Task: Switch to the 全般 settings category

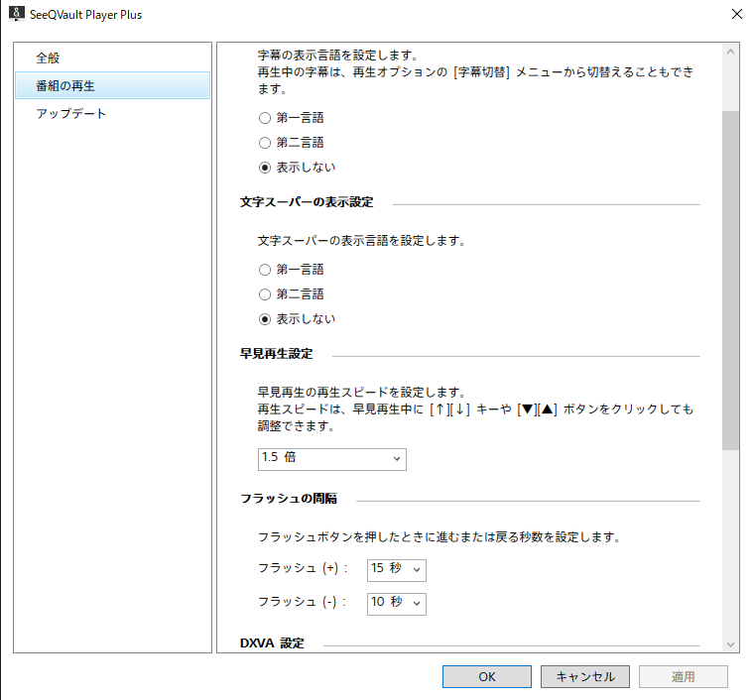Action: (49, 58)
